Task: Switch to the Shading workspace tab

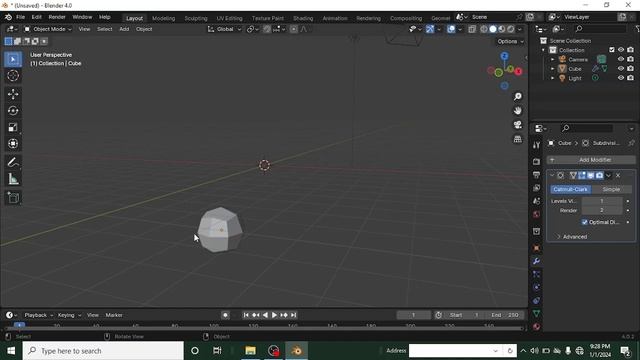Action: tap(303, 18)
